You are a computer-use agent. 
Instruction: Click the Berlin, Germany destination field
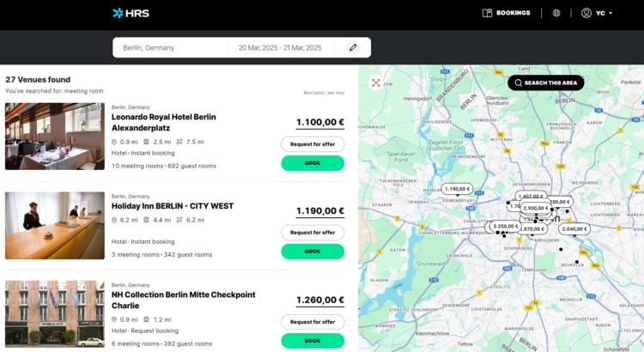click(170, 47)
